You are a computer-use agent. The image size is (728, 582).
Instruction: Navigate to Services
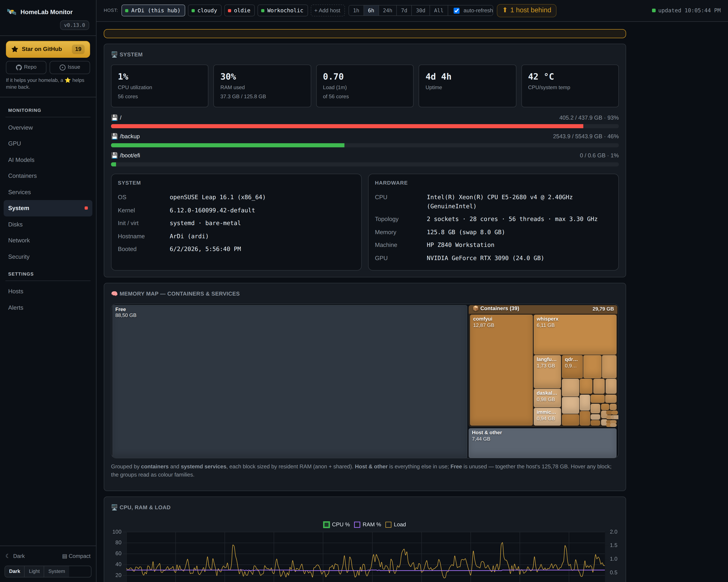tap(48, 192)
